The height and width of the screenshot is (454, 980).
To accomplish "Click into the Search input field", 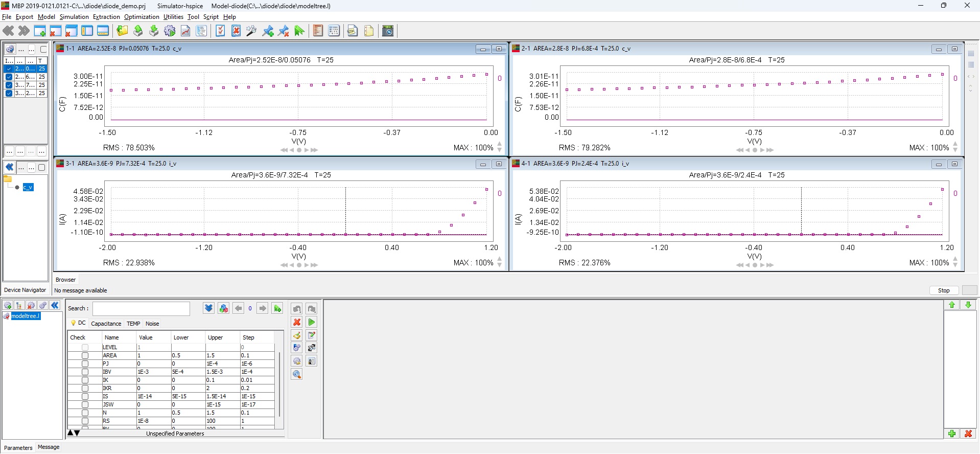I will tap(141, 308).
